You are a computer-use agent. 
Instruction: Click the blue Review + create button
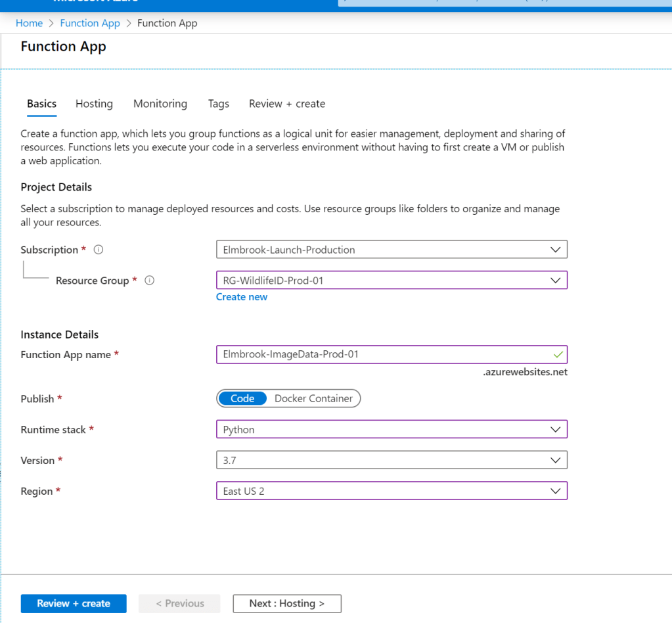point(74,603)
